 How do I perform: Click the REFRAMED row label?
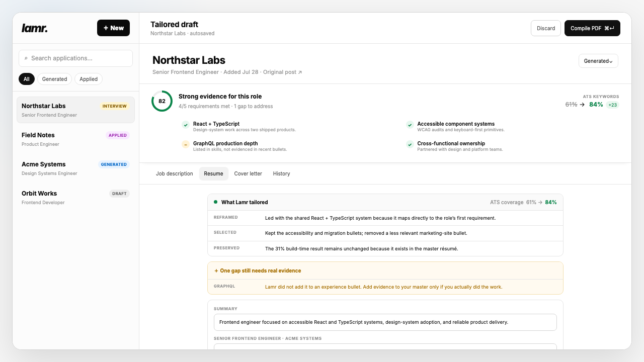click(x=225, y=218)
